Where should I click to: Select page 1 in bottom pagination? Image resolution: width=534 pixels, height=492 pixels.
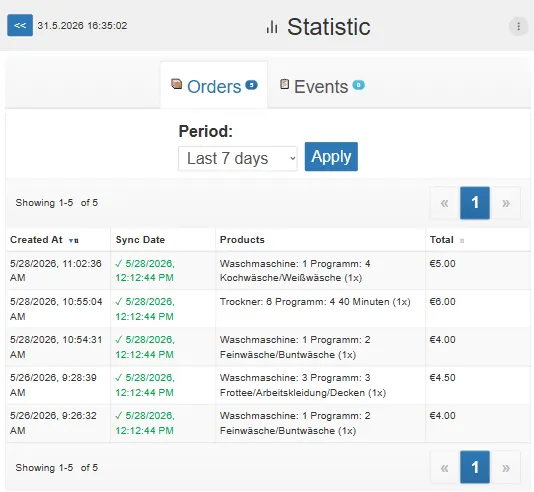(x=475, y=467)
